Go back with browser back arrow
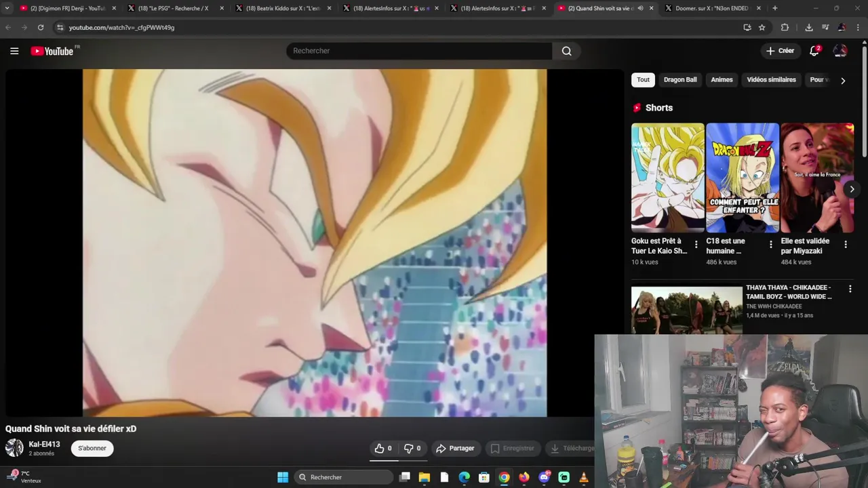Image resolution: width=868 pixels, height=488 pixels. tap(8, 27)
